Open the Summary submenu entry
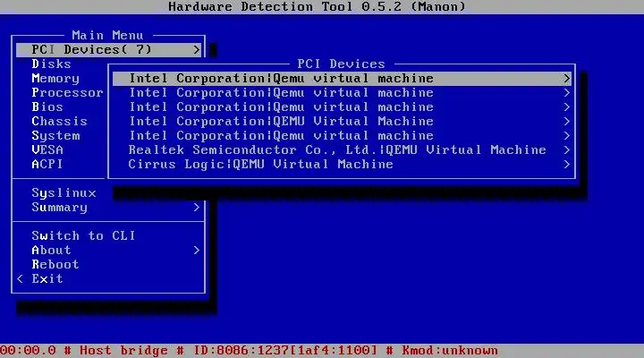 [x=60, y=208]
